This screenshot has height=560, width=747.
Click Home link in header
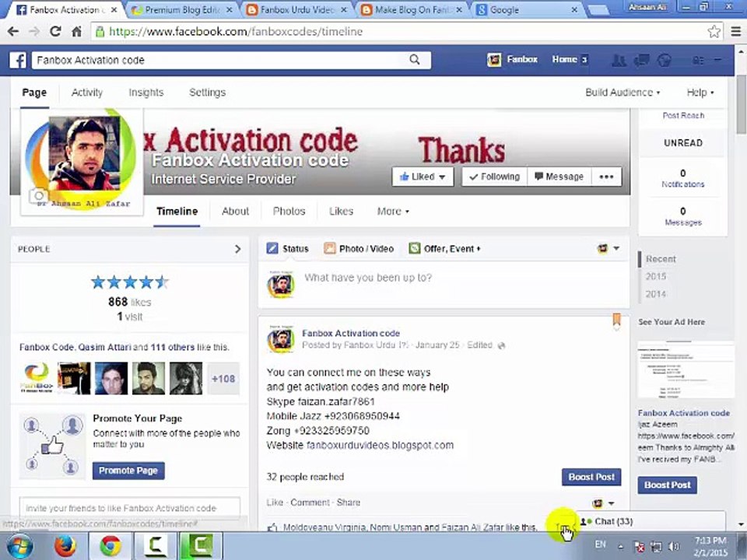(565, 60)
